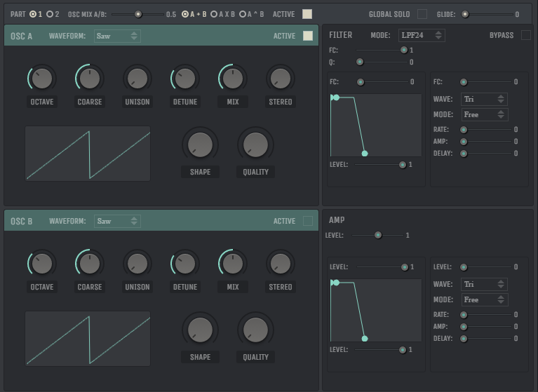Click the OSC B Stereo knob

(x=281, y=264)
